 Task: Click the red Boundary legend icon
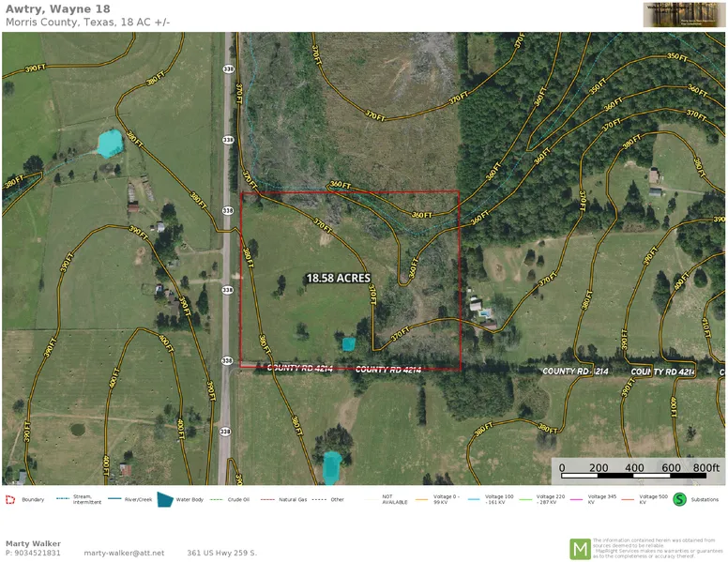point(10,499)
